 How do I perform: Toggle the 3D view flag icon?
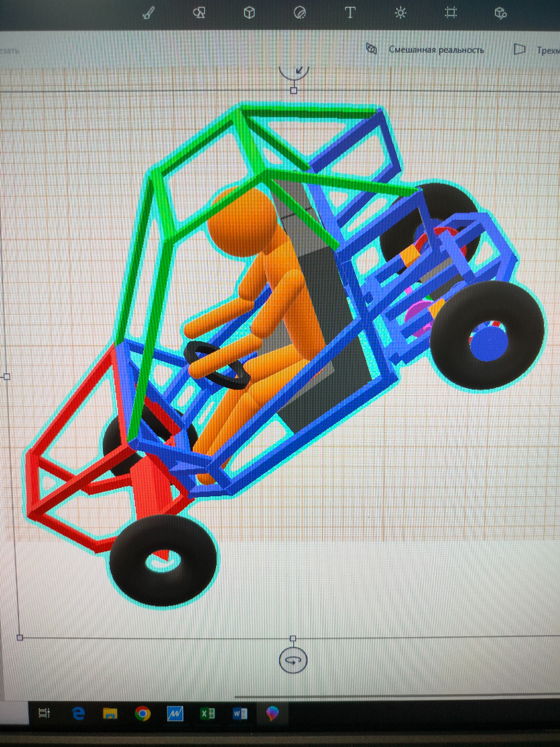coord(519,50)
